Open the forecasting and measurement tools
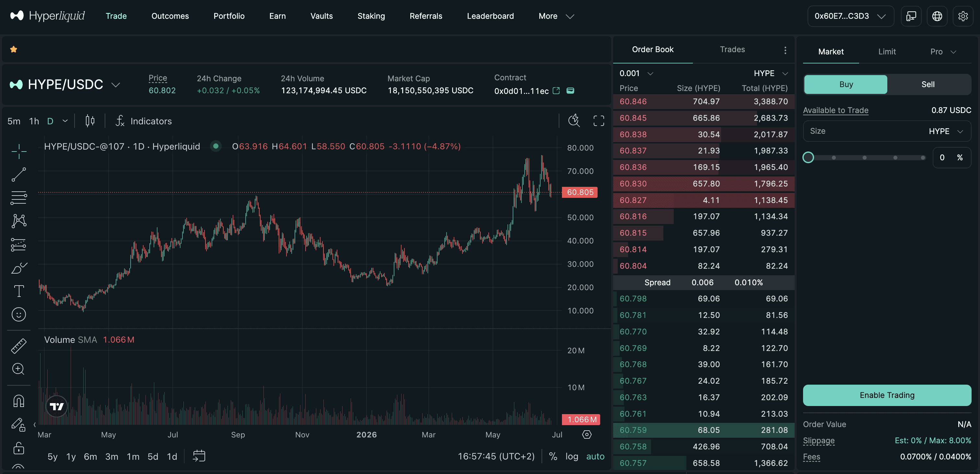The width and height of the screenshot is (980, 474). point(19,244)
